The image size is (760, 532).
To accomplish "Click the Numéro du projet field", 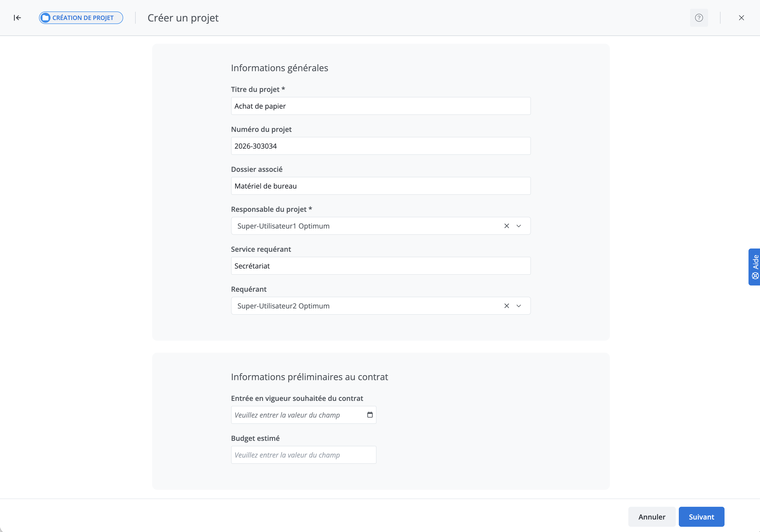I will (x=381, y=146).
